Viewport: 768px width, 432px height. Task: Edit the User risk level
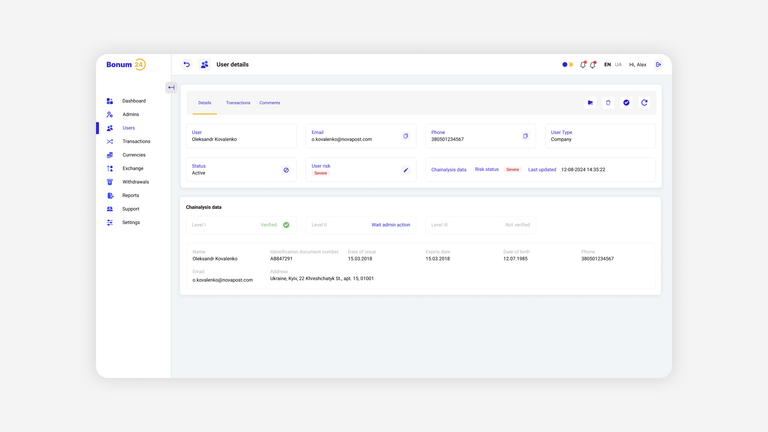pyautogui.click(x=406, y=170)
